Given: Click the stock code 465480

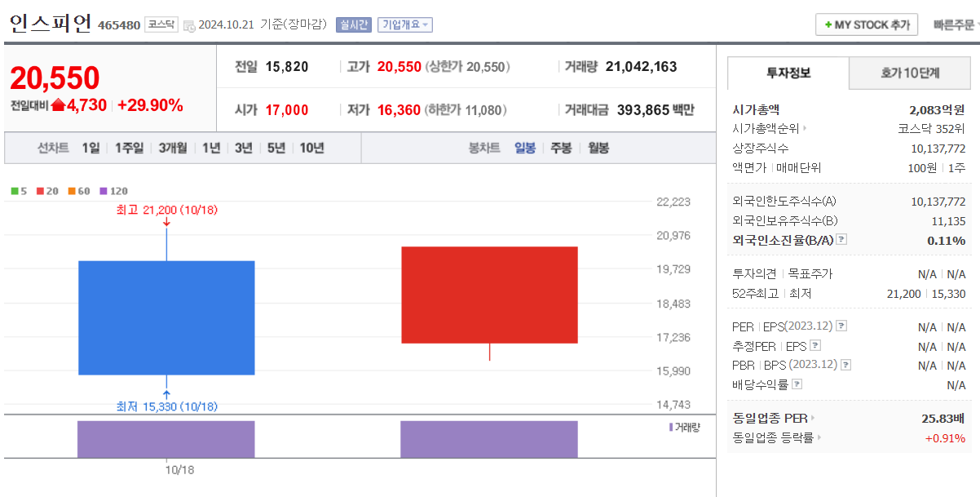Looking at the screenshot, I should [x=119, y=25].
